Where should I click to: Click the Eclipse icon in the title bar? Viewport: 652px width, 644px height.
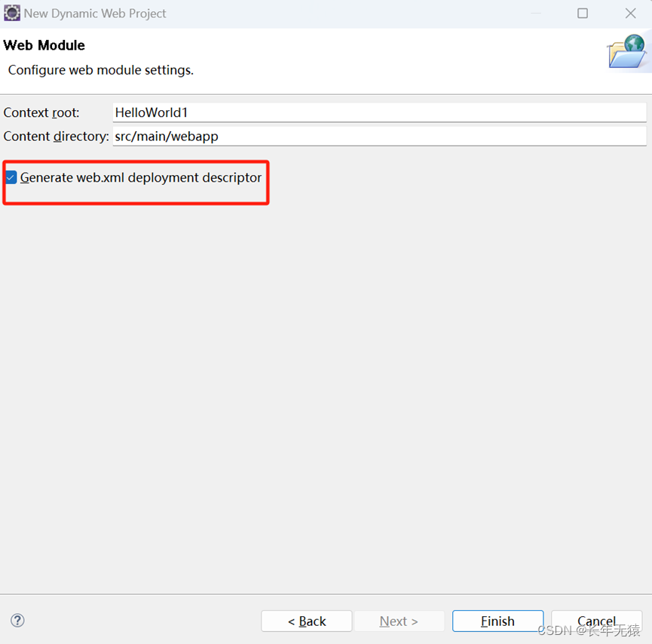[x=11, y=14]
